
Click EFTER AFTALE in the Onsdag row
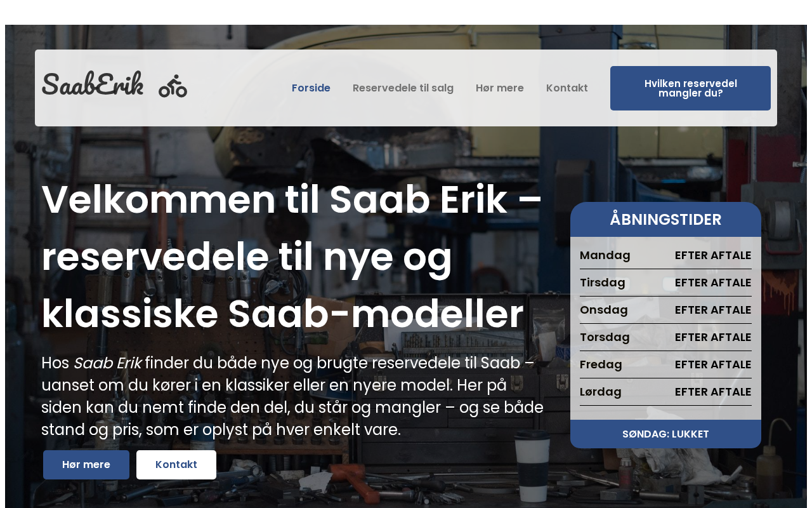713,310
